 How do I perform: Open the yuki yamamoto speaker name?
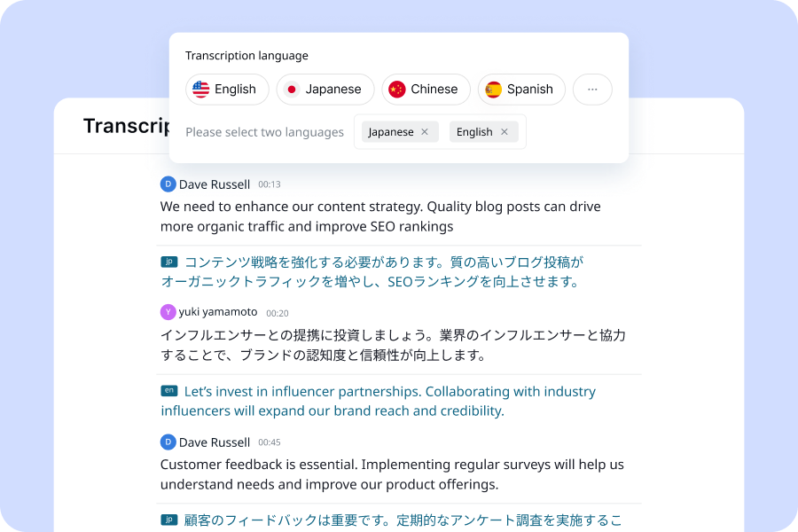(x=218, y=311)
